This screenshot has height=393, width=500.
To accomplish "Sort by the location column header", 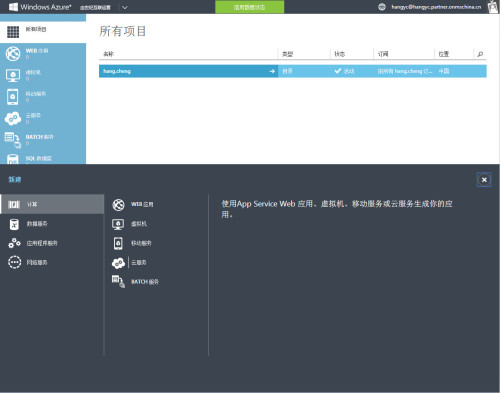I will (444, 54).
